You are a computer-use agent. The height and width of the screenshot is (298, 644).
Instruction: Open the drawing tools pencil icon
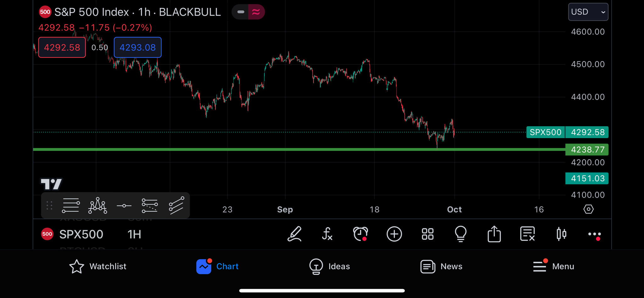295,234
